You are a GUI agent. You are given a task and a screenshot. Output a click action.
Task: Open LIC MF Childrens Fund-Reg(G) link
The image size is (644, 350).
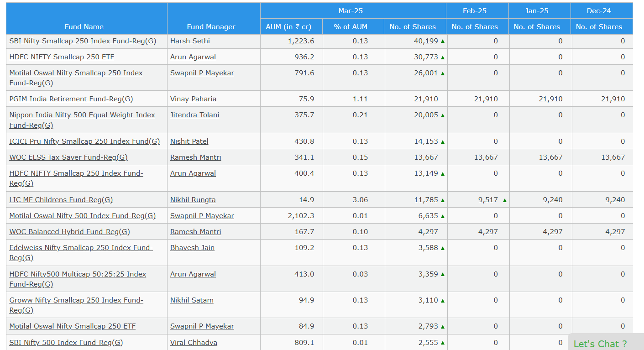click(61, 200)
